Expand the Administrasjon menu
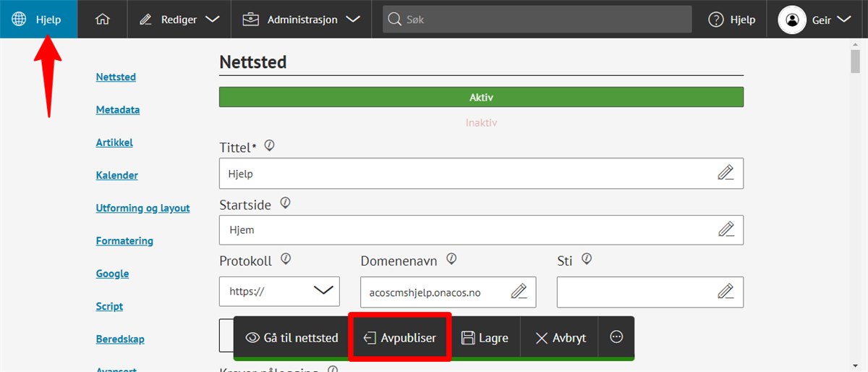Screen dimensions: 868x372 tap(301, 20)
